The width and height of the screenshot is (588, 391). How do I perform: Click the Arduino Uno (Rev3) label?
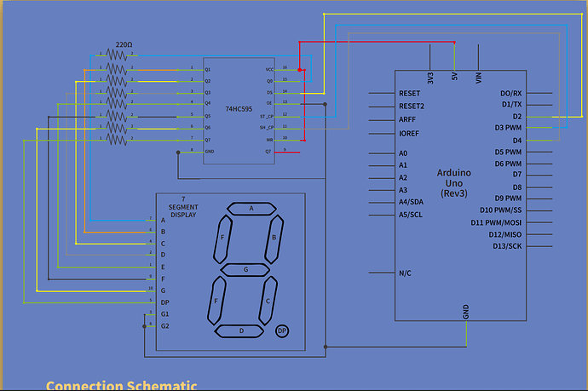pyautogui.click(x=453, y=183)
